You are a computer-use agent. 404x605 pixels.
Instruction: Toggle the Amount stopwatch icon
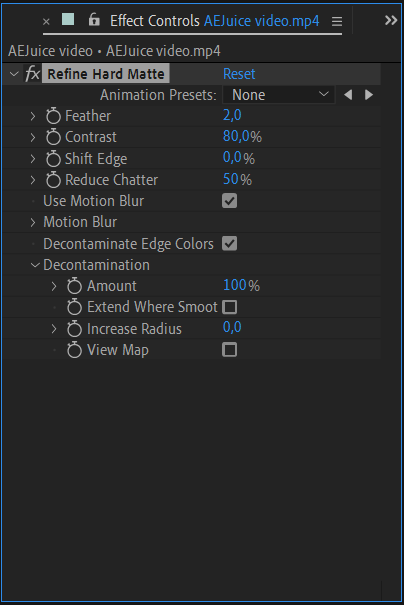tap(74, 286)
